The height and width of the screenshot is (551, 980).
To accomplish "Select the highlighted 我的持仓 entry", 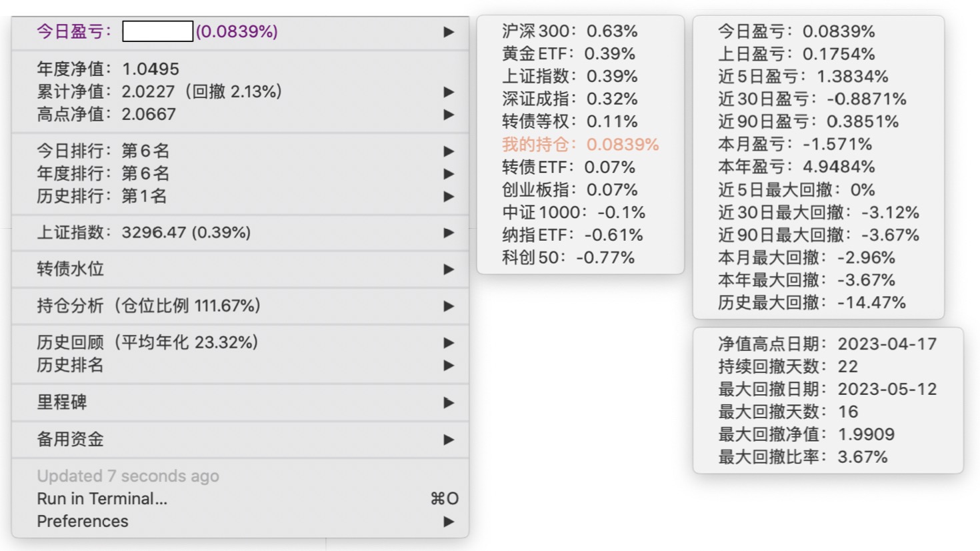I will pyautogui.click(x=580, y=144).
